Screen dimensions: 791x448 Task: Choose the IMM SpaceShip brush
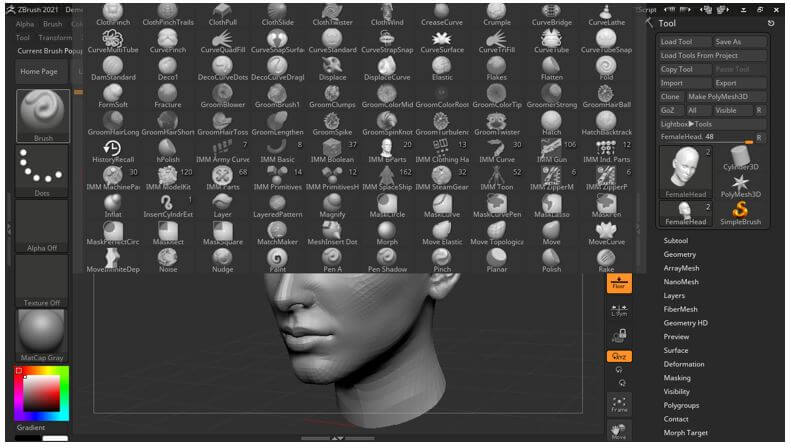(x=387, y=178)
